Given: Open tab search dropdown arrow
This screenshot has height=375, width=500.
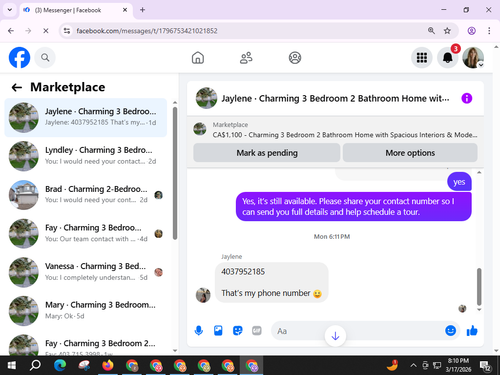Looking at the screenshot, I should tap(10, 10).
